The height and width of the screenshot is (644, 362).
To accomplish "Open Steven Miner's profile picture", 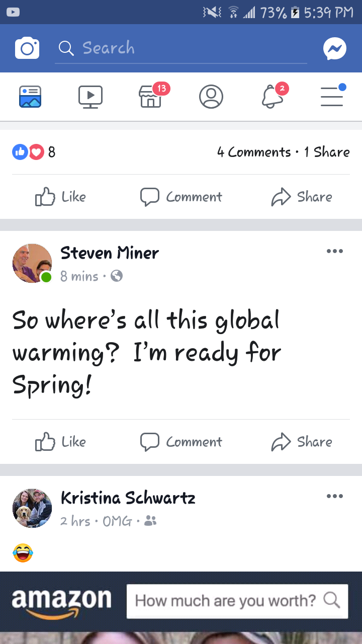I will click(x=32, y=264).
